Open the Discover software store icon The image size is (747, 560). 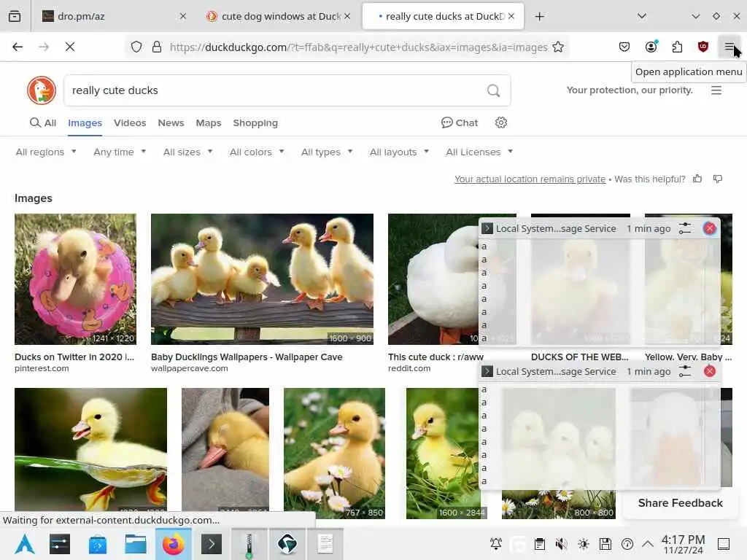(97, 544)
